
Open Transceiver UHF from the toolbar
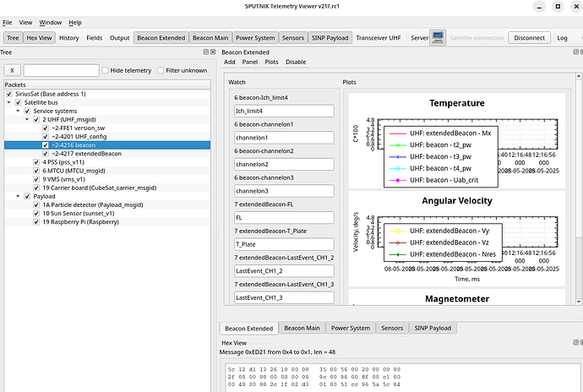coord(379,38)
